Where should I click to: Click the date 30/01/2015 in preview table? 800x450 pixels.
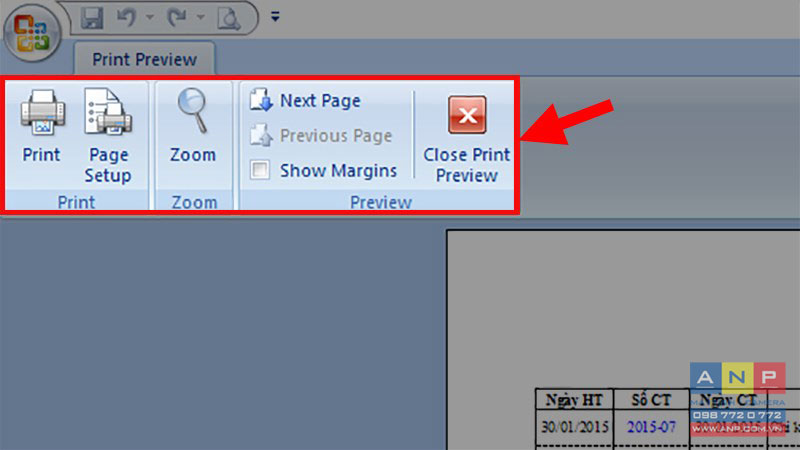click(575, 427)
